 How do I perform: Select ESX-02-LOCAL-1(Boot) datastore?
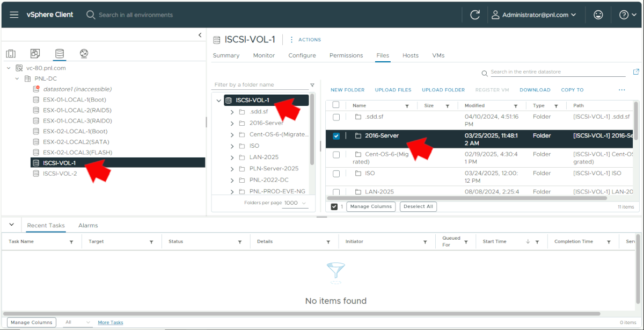click(75, 131)
